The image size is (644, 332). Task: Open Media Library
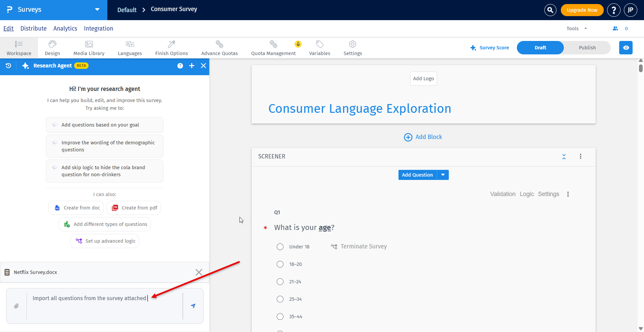point(89,48)
